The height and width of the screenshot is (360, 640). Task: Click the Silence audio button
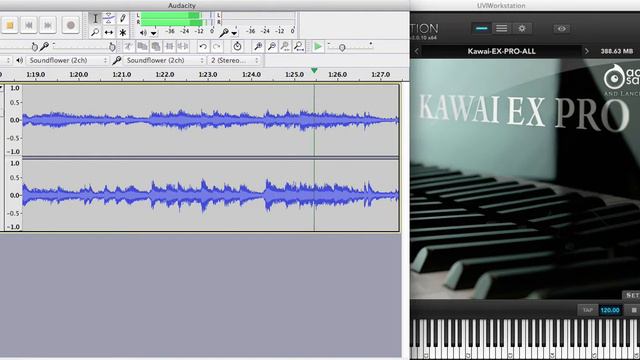point(183,47)
